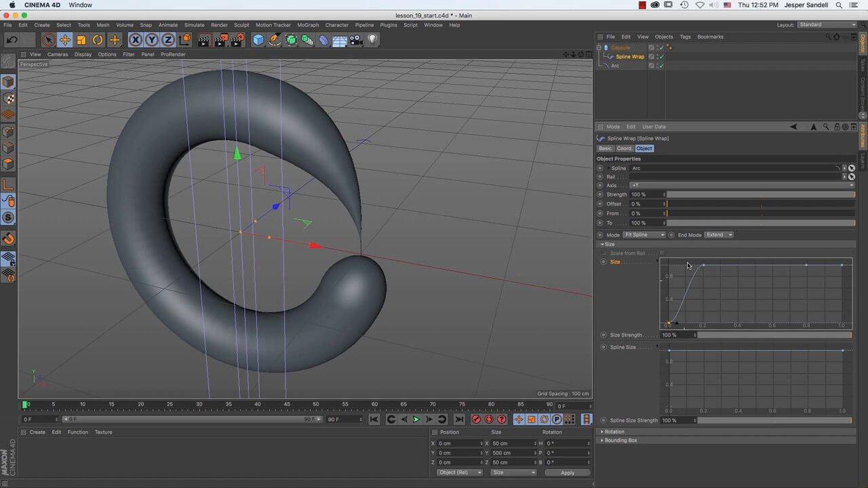Select the Rotate tool
868x488 pixels.
[98, 40]
